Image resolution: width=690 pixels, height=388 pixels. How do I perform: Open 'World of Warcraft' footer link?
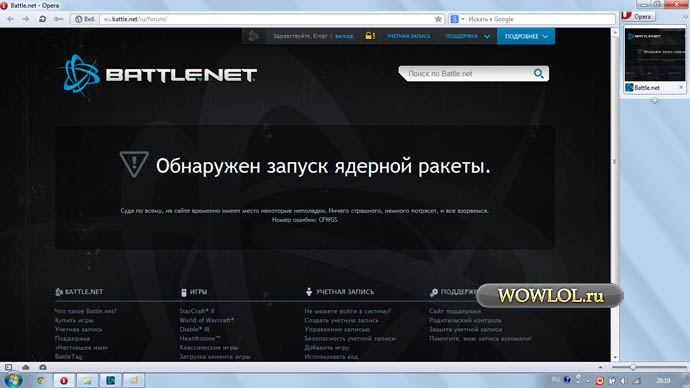point(207,320)
